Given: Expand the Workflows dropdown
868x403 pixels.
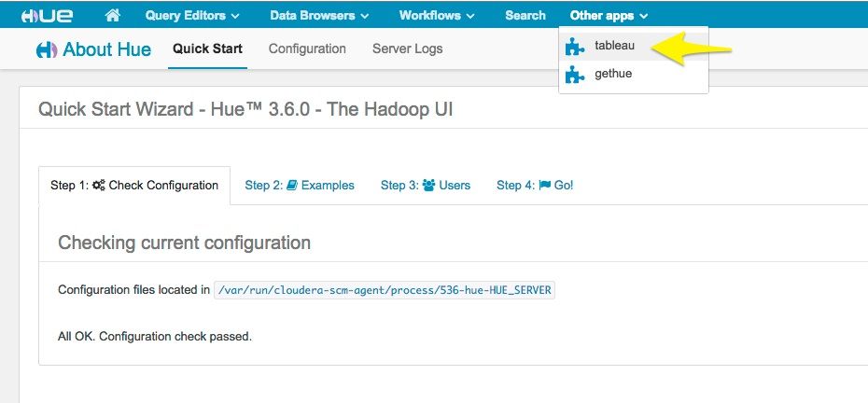Looking at the screenshot, I should (437, 16).
